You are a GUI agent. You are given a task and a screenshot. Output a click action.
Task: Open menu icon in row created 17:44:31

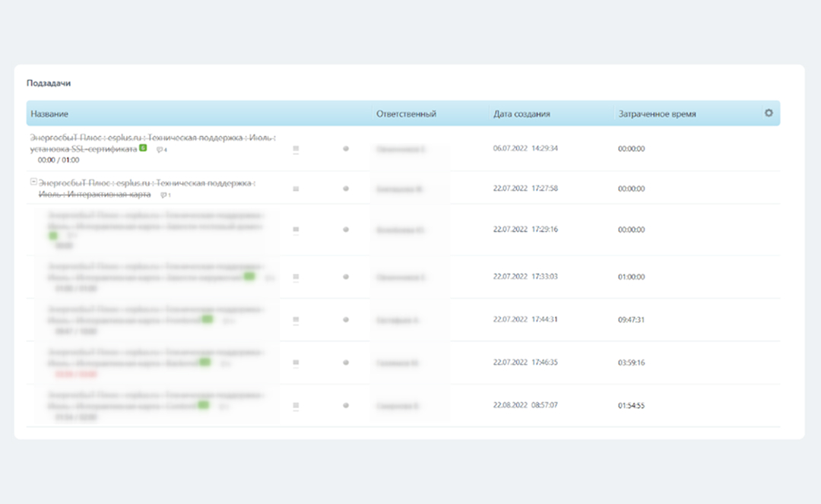tap(296, 320)
